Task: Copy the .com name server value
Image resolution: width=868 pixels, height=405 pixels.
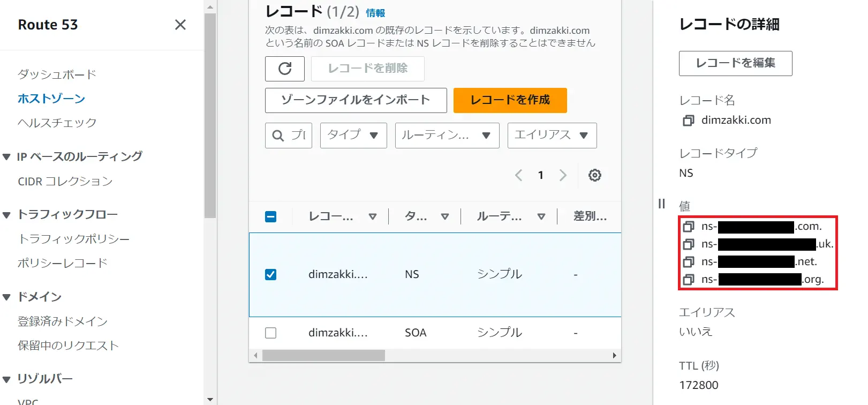Action: pos(688,227)
